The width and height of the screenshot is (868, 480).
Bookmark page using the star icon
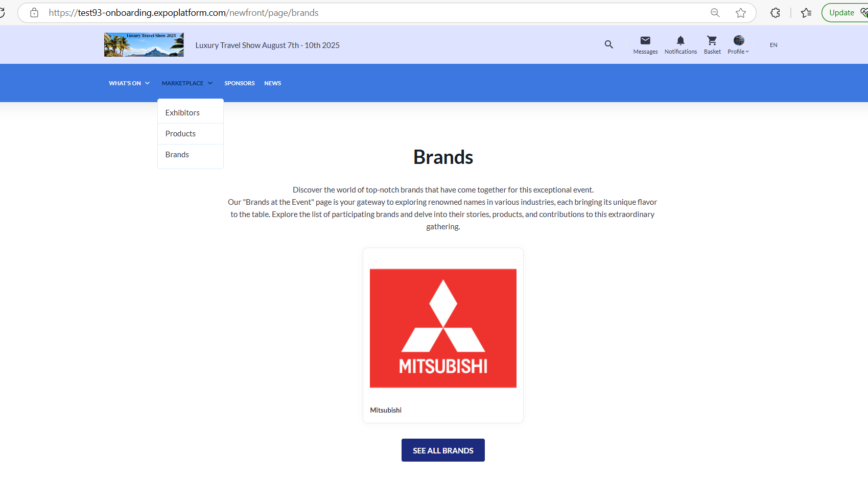[741, 13]
